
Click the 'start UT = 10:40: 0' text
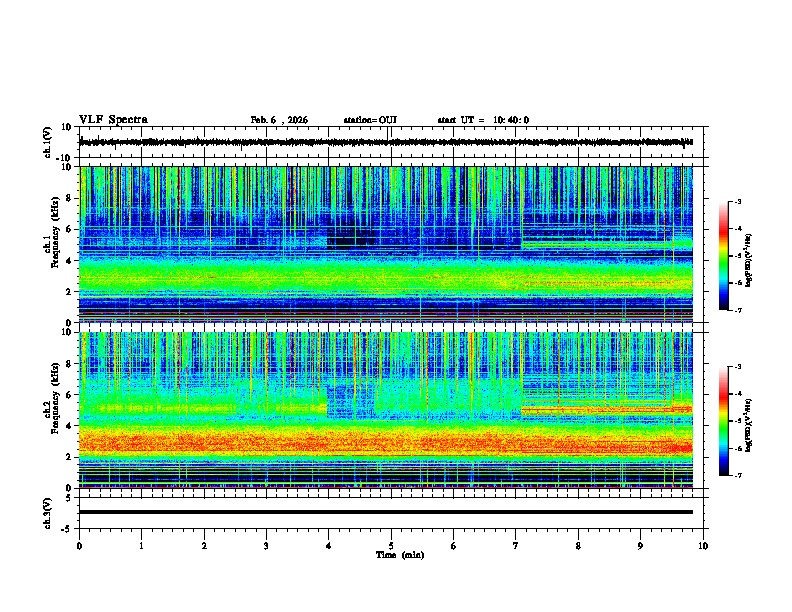pyautogui.click(x=483, y=120)
